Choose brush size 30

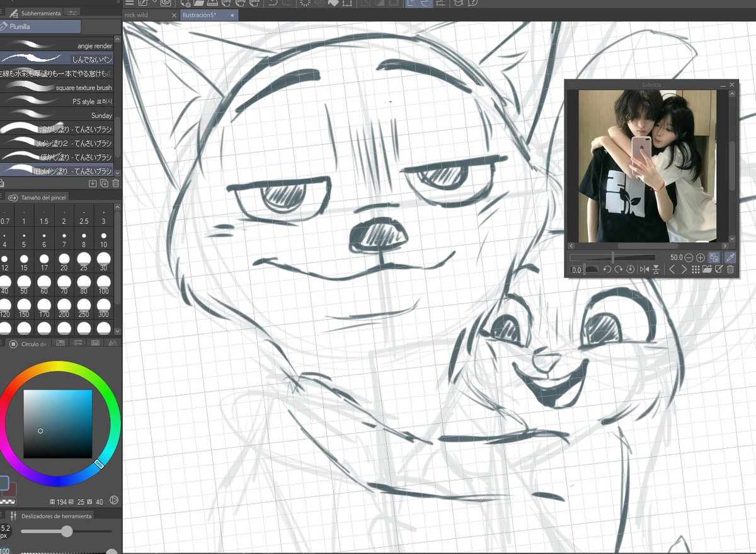tap(103, 262)
